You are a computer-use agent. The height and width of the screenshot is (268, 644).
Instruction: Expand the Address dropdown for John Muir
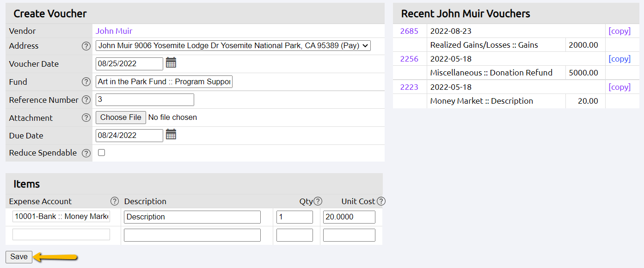point(233,45)
